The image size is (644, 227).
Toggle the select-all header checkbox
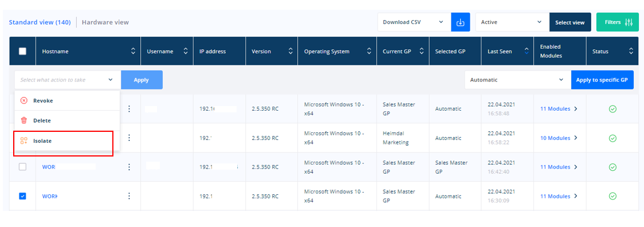point(22,52)
